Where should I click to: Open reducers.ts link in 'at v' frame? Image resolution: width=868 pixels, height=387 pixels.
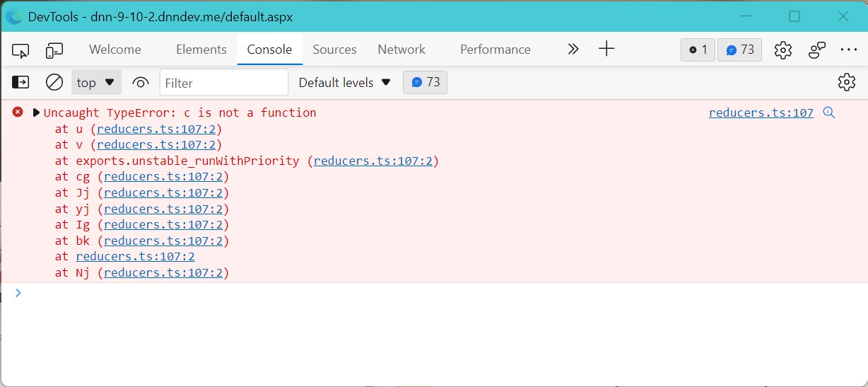click(x=156, y=144)
